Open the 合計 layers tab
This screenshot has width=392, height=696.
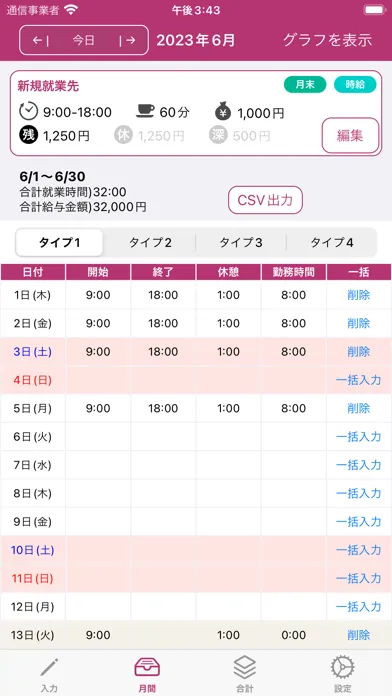coord(245,675)
